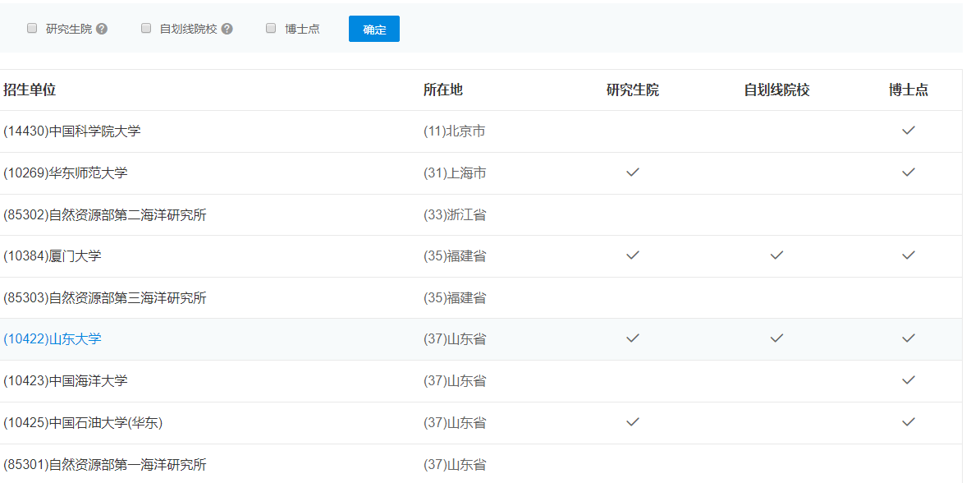Enable the 博士点 filter checkbox
Screen dimensions: 980x483
pyautogui.click(x=270, y=28)
